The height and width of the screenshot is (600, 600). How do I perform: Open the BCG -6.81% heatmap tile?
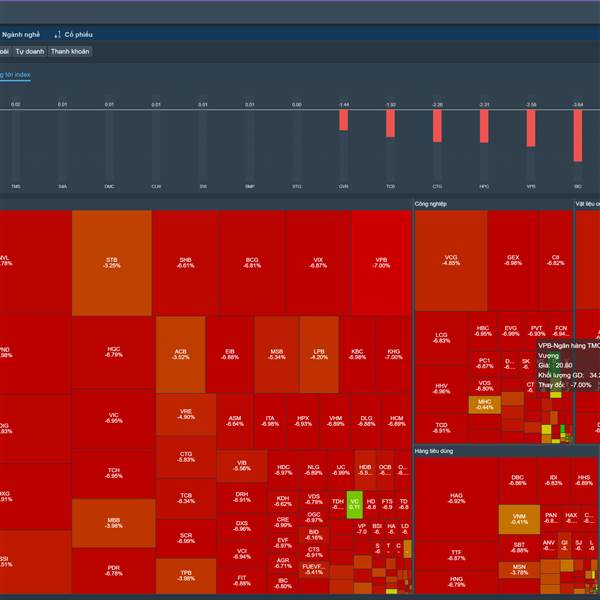[x=252, y=263]
